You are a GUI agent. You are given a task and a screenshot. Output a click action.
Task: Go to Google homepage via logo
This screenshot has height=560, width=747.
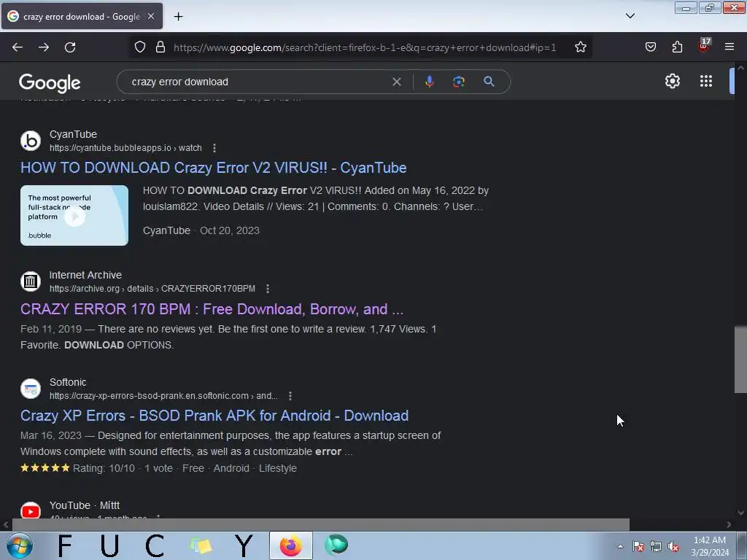click(50, 83)
